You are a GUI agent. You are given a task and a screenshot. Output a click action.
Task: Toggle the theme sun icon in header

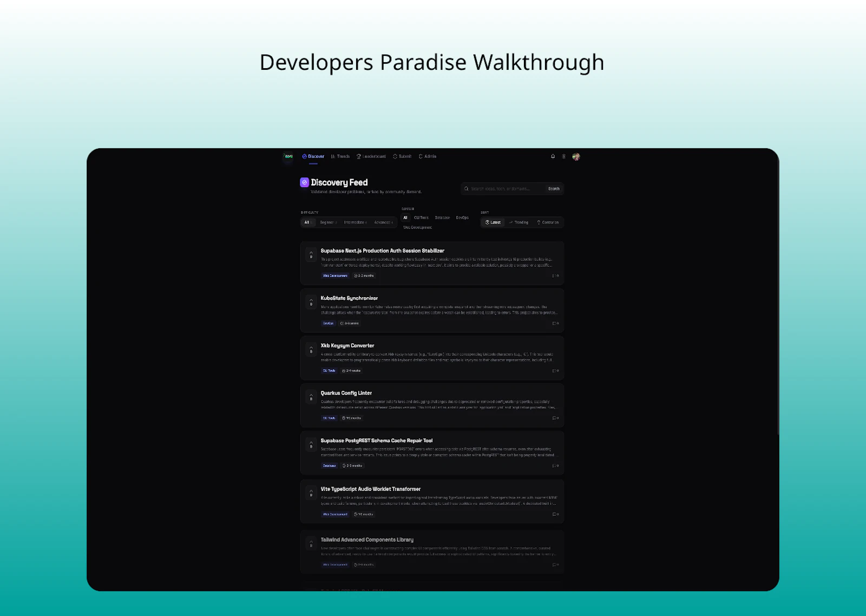[563, 156]
